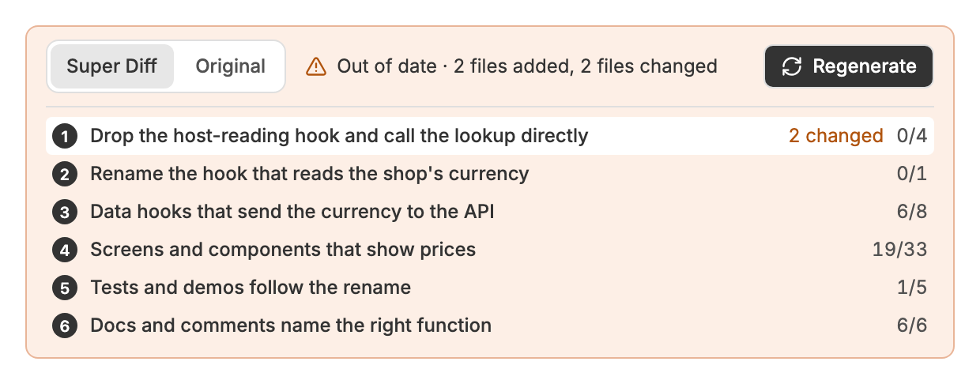This screenshot has width=980, height=384.
Task: Switch to the Super Diff view
Action: coord(112,66)
